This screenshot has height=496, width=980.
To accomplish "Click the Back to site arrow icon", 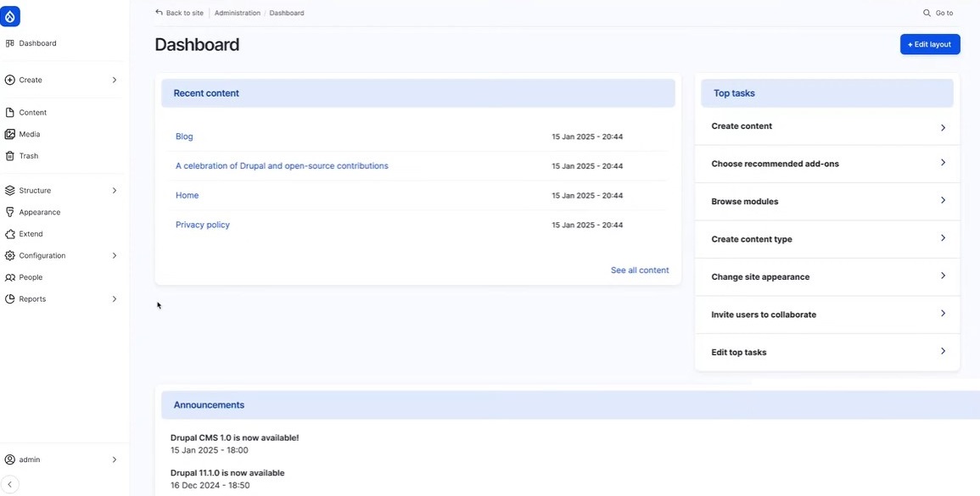I will pyautogui.click(x=159, y=13).
